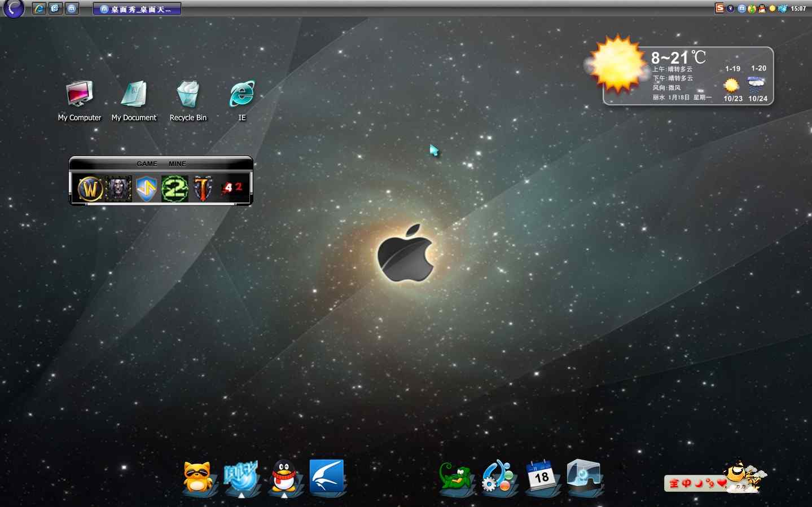Click the 下午:晴转多云 forecast line
This screenshot has height=507, width=812.
673,78
